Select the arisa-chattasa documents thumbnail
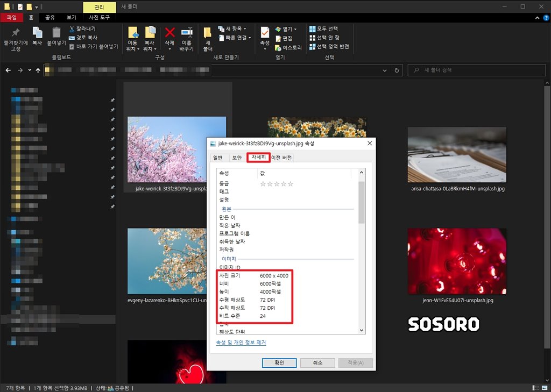Image resolution: width=551 pixels, height=392 pixels. point(457,154)
